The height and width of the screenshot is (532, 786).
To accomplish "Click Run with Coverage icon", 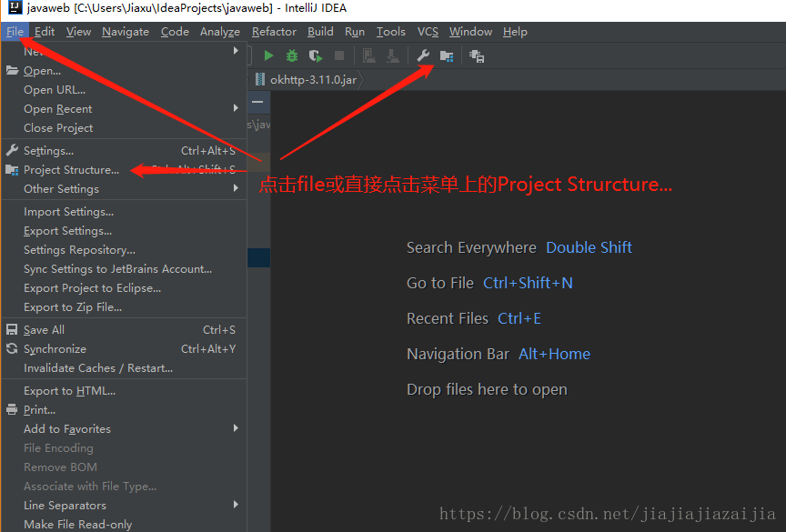I will pyautogui.click(x=316, y=55).
